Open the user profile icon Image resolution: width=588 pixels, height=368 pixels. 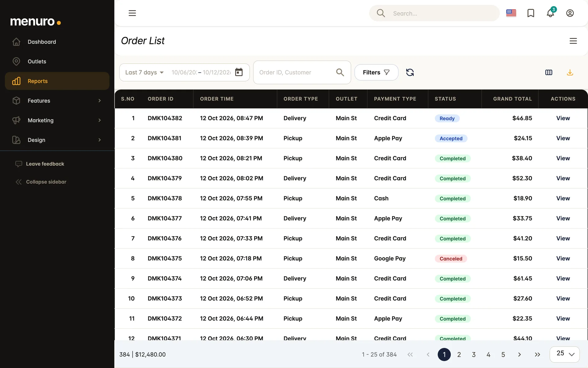click(570, 13)
